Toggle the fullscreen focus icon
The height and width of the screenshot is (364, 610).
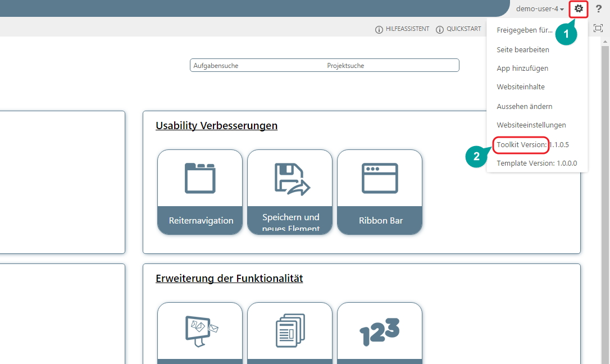click(x=598, y=28)
